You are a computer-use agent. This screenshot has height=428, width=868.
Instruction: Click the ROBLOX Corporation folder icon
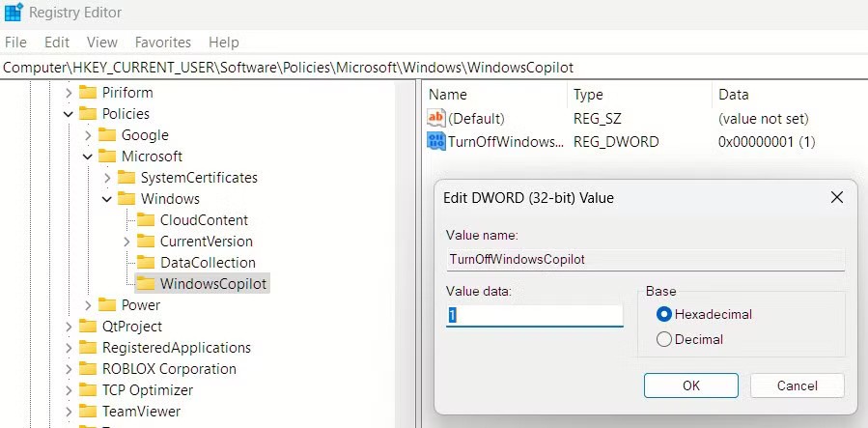88,369
